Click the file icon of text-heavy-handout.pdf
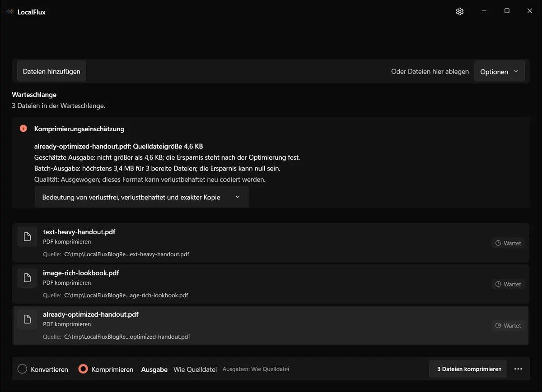542x392 pixels. point(27,237)
